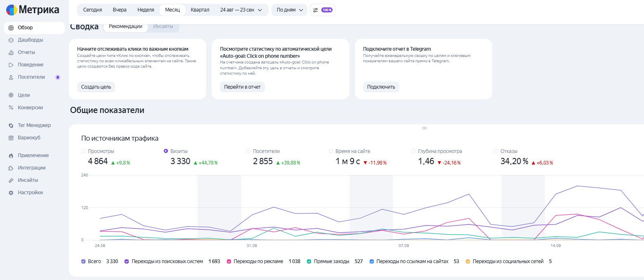Select the Визиты metric radio button
The image size is (644, 280).
[x=166, y=151]
